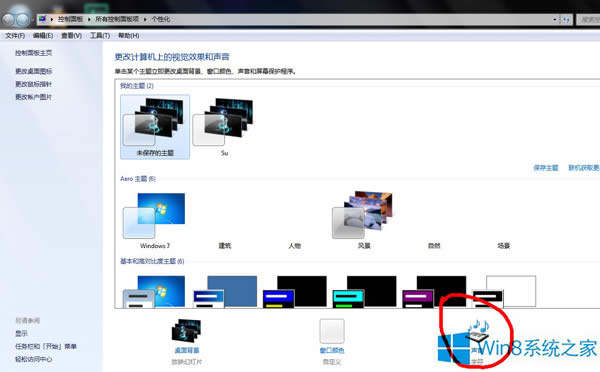Expand the arrow after 控制面板 breadcrumb
Viewport: 600px width, 372px height.
click(x=89, y=19)
